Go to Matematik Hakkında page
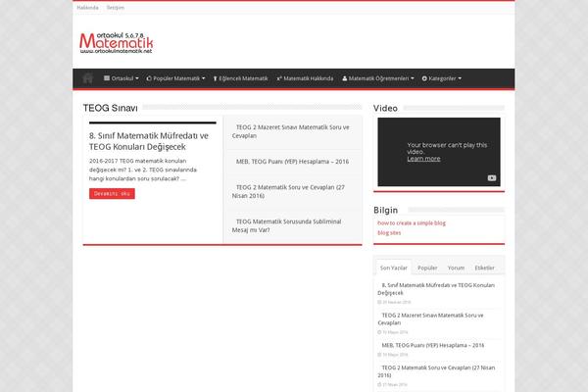 (305, 78)
